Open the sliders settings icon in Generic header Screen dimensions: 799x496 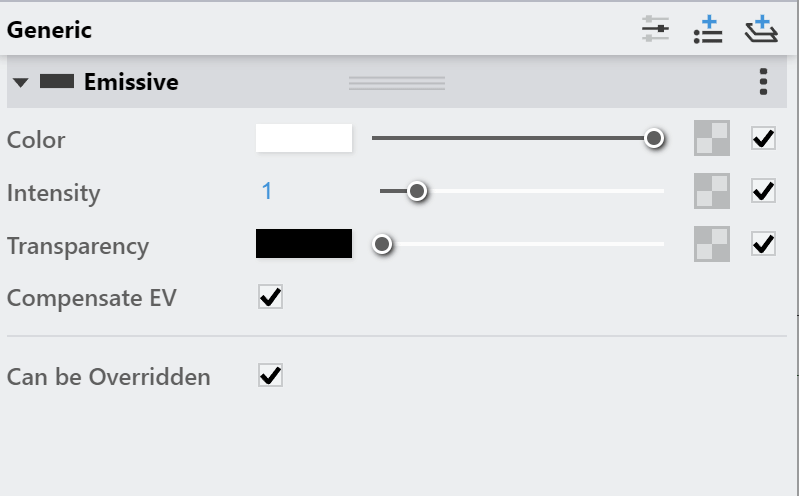click(655, 29)
